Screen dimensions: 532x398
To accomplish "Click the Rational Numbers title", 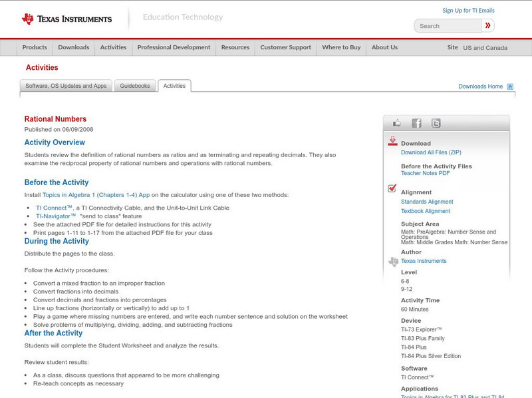I will (x=55, y=119).
